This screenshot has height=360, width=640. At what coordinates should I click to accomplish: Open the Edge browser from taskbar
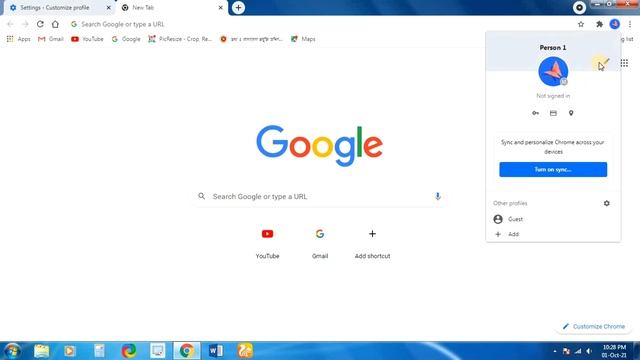pos(129,351)
